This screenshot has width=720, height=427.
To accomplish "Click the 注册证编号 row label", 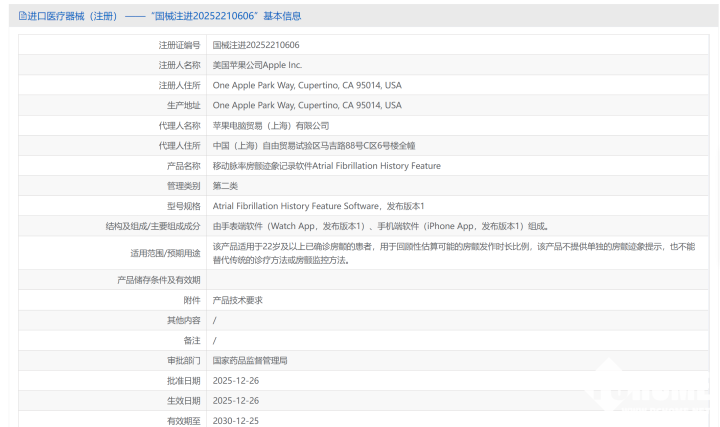I will 179,45.
